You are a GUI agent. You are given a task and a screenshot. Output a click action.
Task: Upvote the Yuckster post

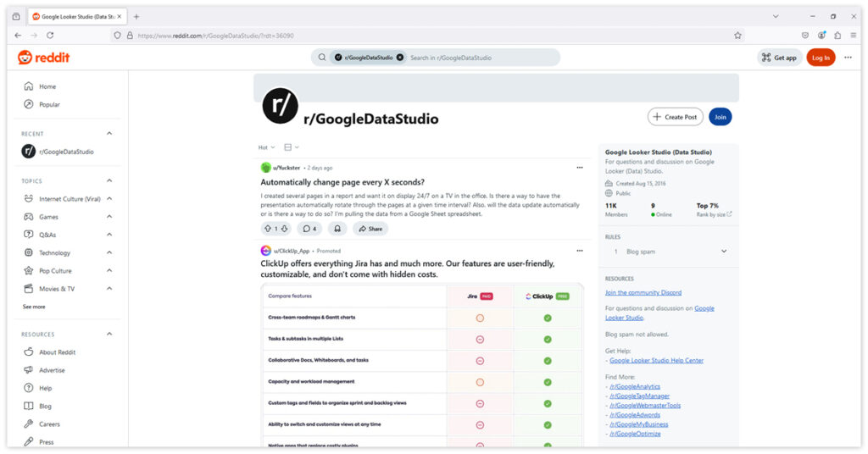(268, 229)
